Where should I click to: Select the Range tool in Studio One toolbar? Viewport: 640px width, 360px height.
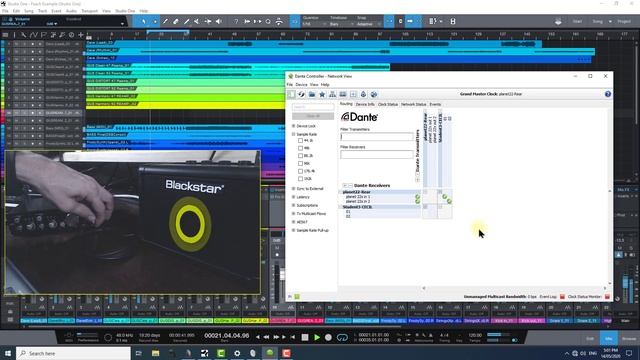(155, 21)
